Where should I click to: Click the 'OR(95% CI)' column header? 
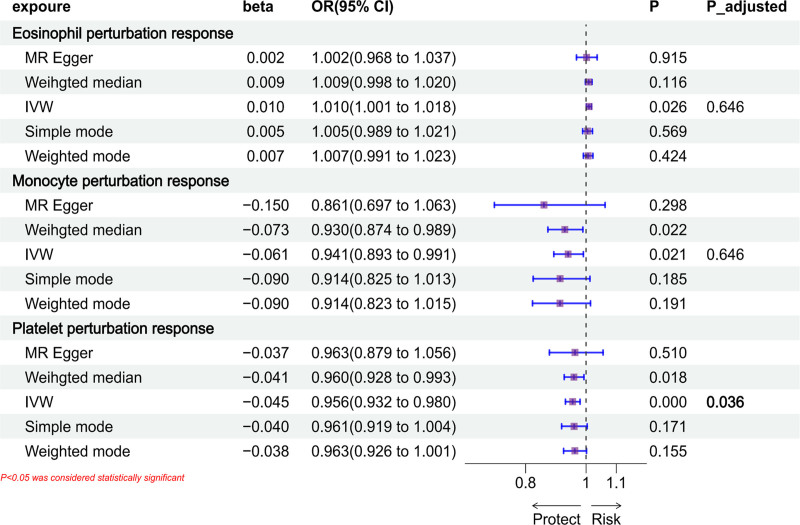(353, 8)
